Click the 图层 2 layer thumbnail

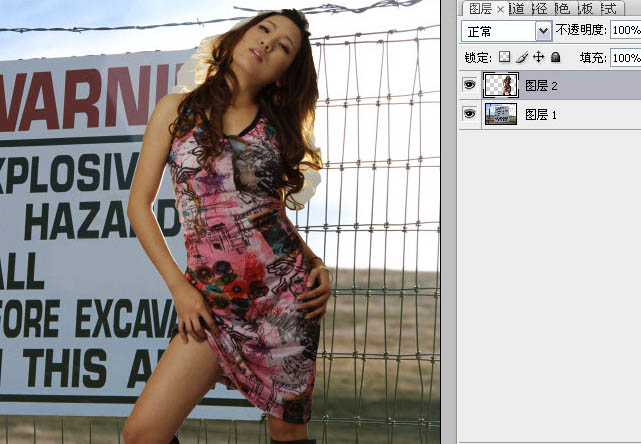tap(500, 86)
